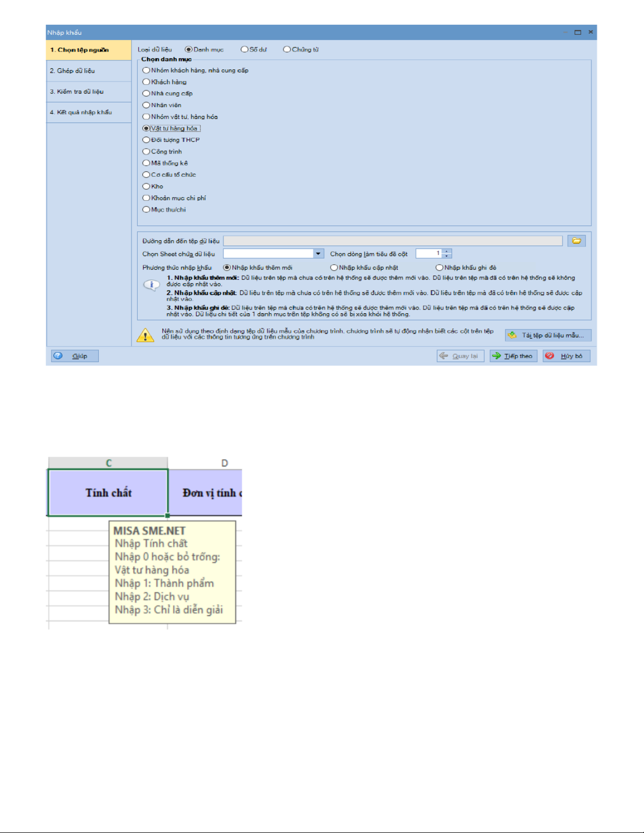Download sample file via Tải tệp dữ liệu mẫu
The image size is (644, 833).
click(548, 335)
